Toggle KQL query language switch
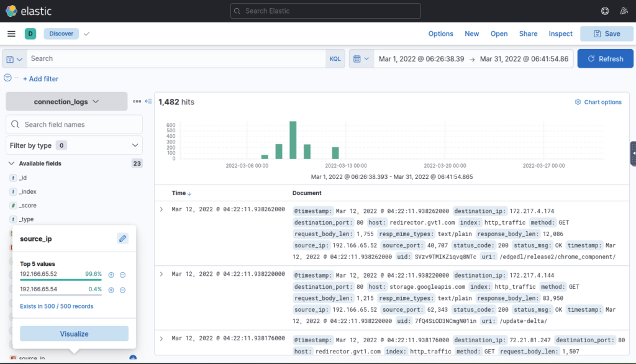Viewport: 636px width, 364px height. point(335,59)
